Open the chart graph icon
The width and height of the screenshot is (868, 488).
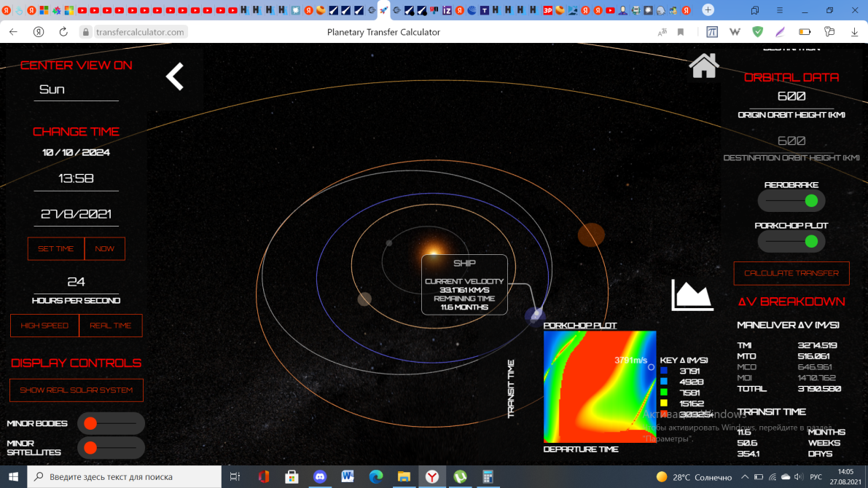[x=691, y=295]
